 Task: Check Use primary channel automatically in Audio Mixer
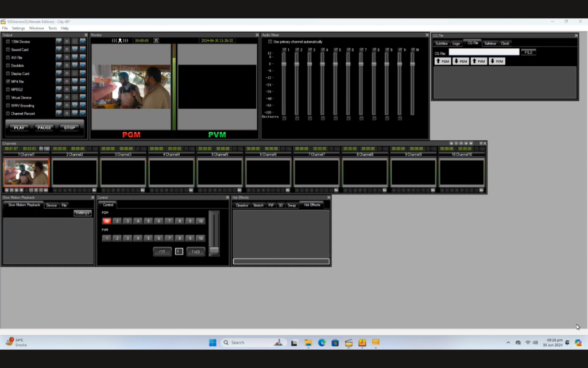point(270,41)
